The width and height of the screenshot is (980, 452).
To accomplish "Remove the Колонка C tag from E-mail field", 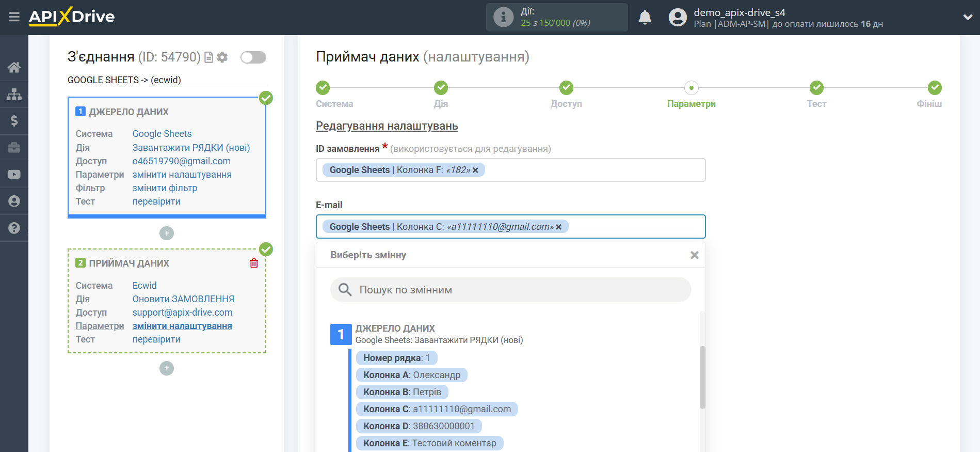I will [559, 227].
